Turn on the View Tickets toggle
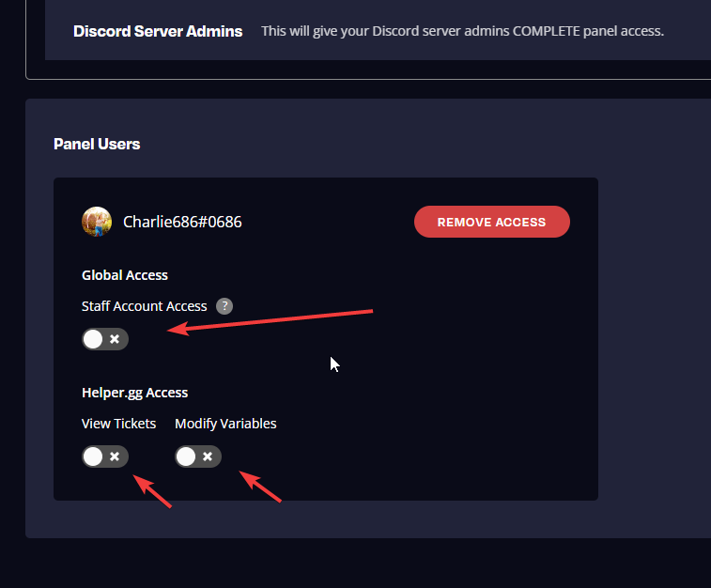711x588 pixels. coord(105,456)
